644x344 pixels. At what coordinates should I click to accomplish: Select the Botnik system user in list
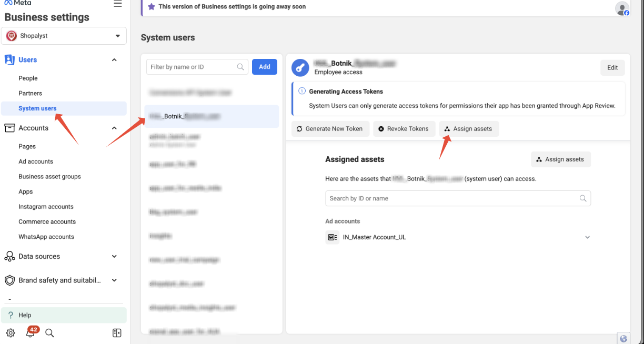tap(212, 116)
